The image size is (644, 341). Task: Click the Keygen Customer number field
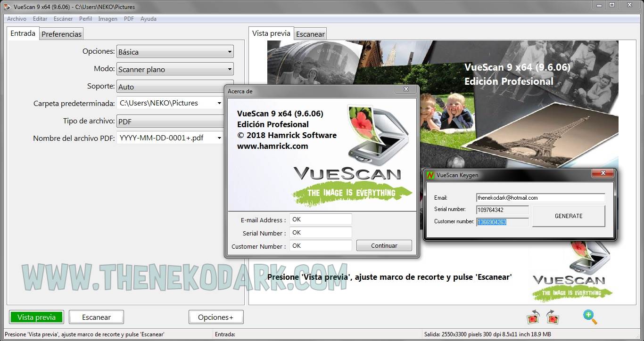click(x=503, y=222)
